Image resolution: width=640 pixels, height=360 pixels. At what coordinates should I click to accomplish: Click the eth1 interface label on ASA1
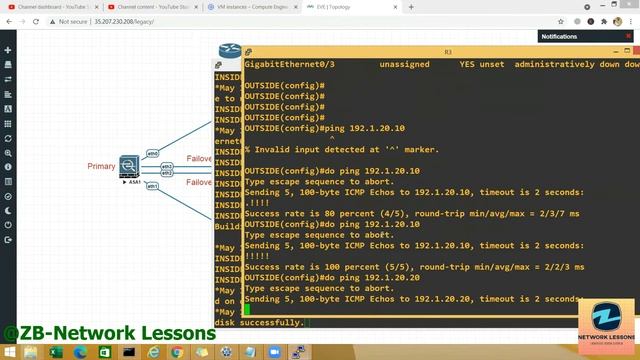(152, 186)
